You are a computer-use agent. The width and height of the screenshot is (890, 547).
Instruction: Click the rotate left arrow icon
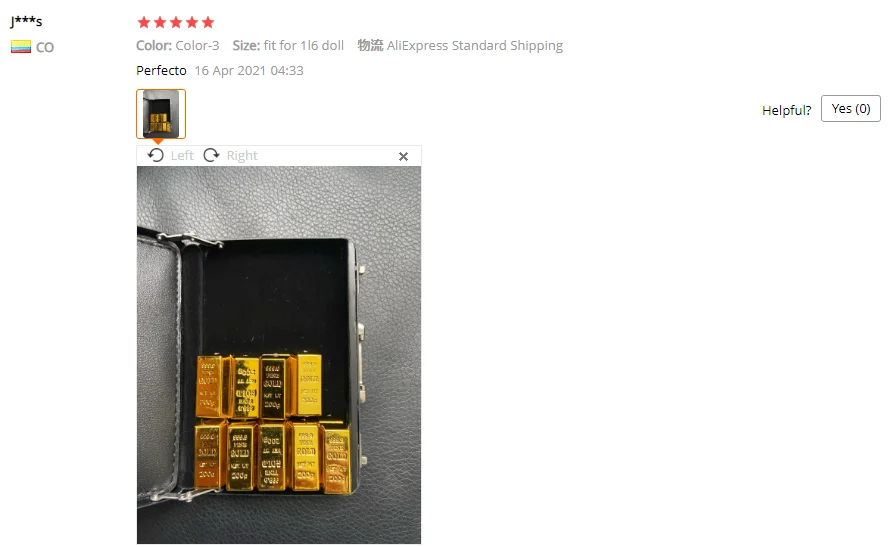tap(156, 155)
